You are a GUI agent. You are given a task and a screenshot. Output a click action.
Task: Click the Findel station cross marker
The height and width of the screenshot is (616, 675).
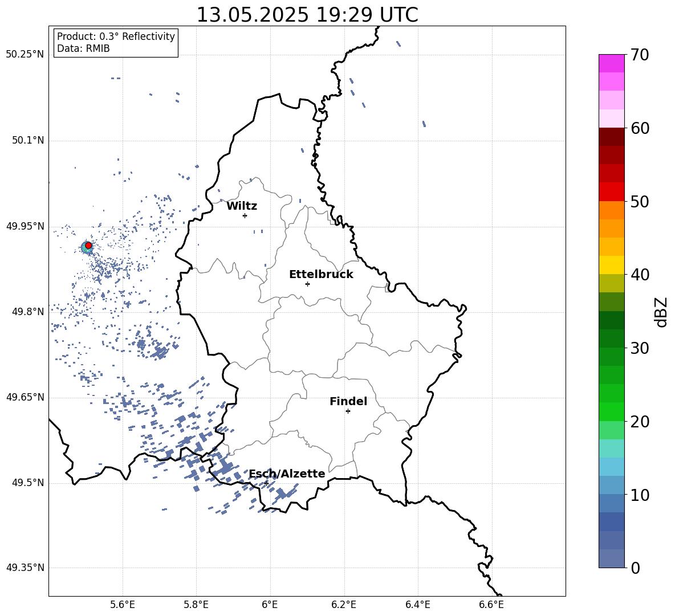click(348, 411)
